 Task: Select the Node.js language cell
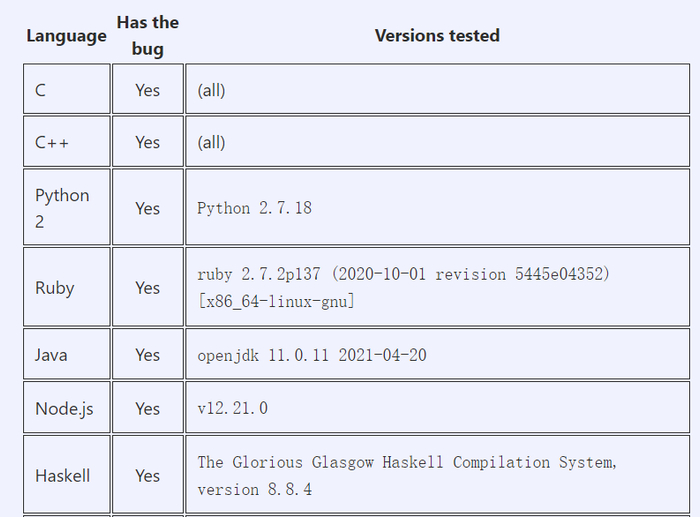click(x=66, y=408)
